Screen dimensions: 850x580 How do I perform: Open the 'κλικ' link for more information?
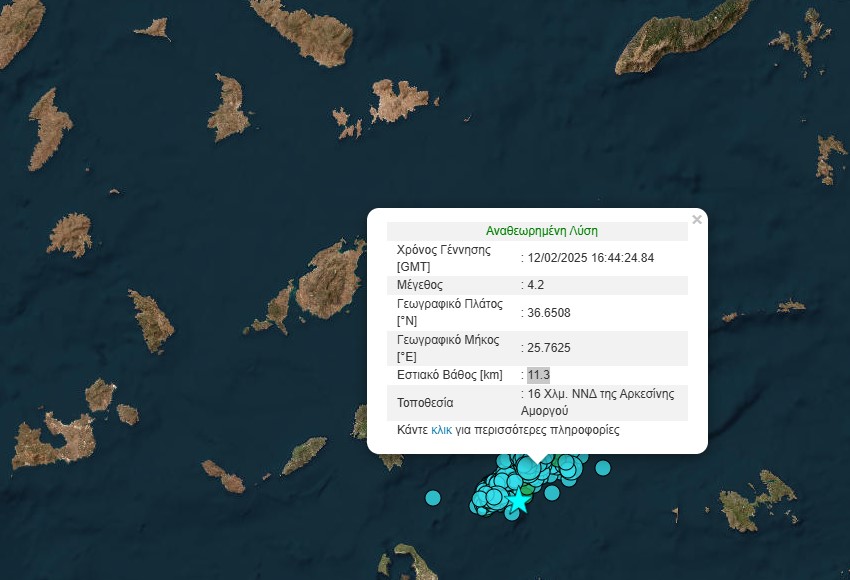point(441,430)
